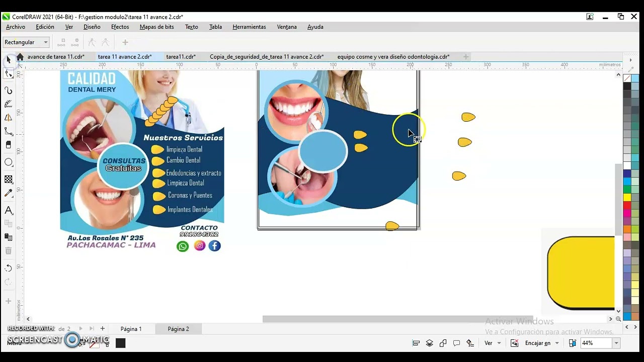Click plus button on property bar

[125, 42]
